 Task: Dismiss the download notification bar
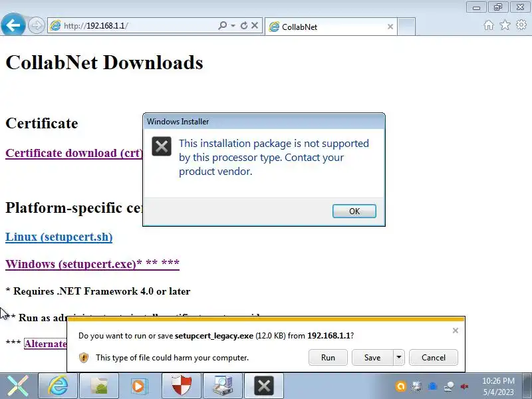coord(456,331)
